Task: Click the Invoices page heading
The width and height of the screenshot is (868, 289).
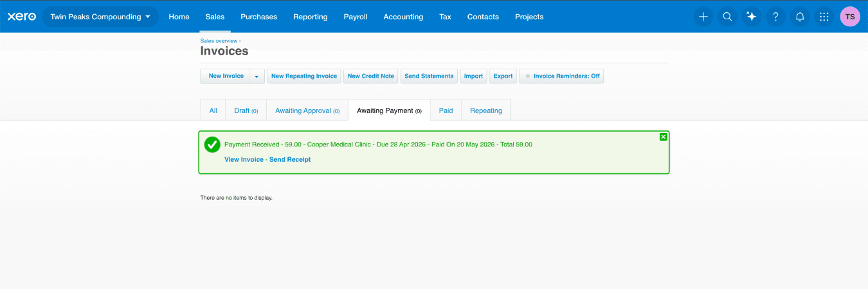Action: (x=224, y=51)
